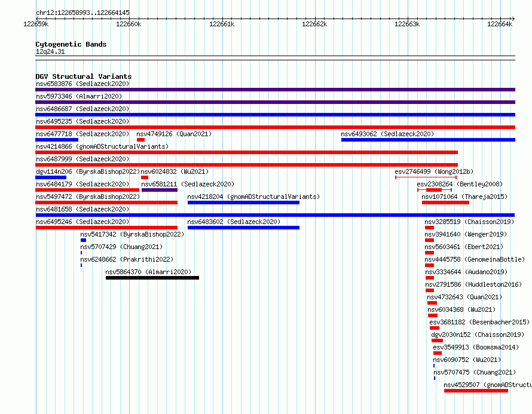This screenshot has width=532, height=414.
Task: Click the red bar under nsv4749126
Action: click(141, 140)
